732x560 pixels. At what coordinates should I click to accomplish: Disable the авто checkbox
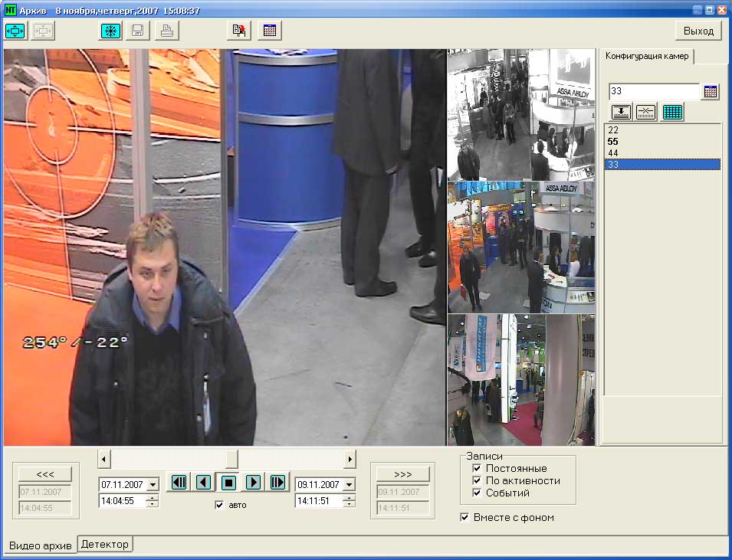pos(220,505)
